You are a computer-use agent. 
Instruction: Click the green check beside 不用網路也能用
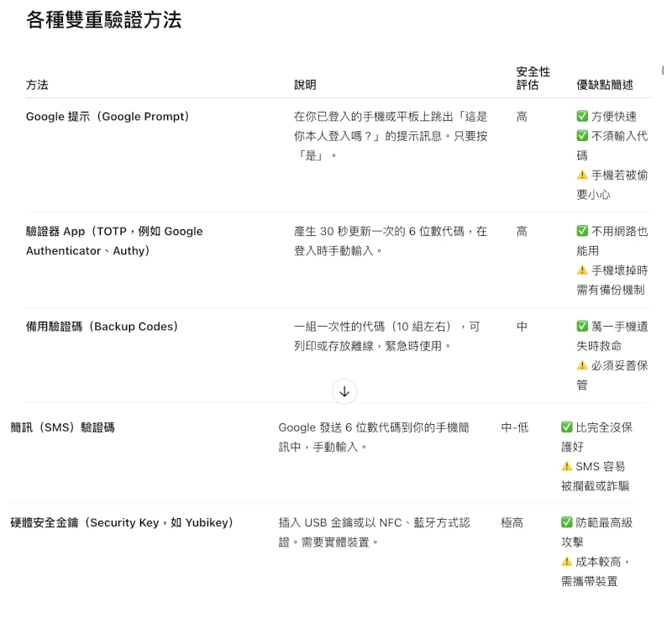click(x=582, y=231)
